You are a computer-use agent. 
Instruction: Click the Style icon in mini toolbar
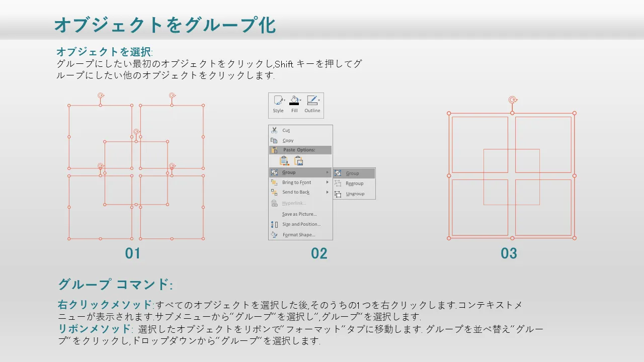pos(277,101)
